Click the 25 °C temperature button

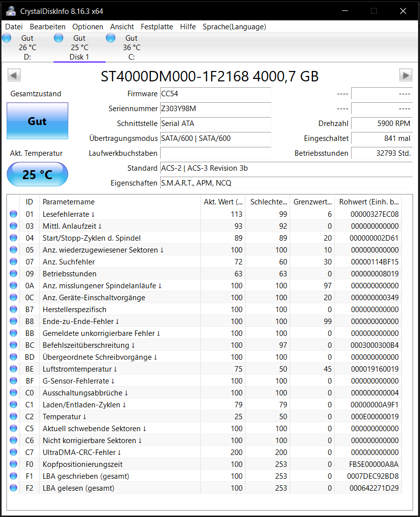[37, 174]
